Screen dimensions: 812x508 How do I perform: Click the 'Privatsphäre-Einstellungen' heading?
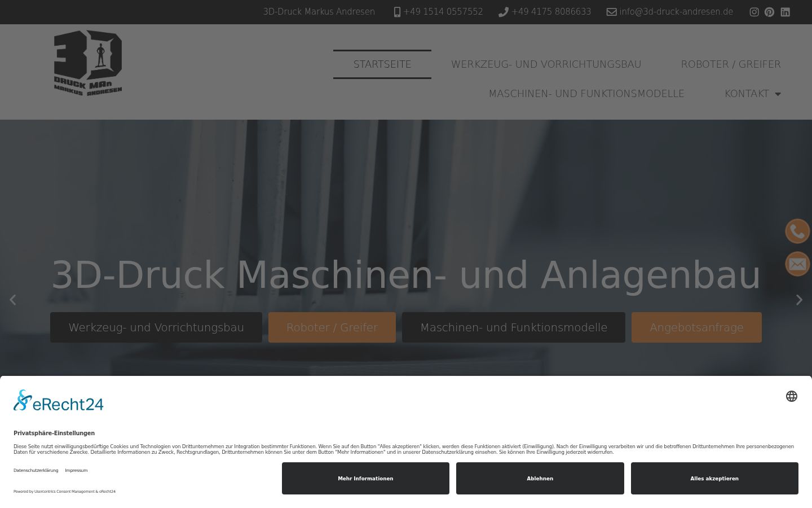(x=54, y=433)
